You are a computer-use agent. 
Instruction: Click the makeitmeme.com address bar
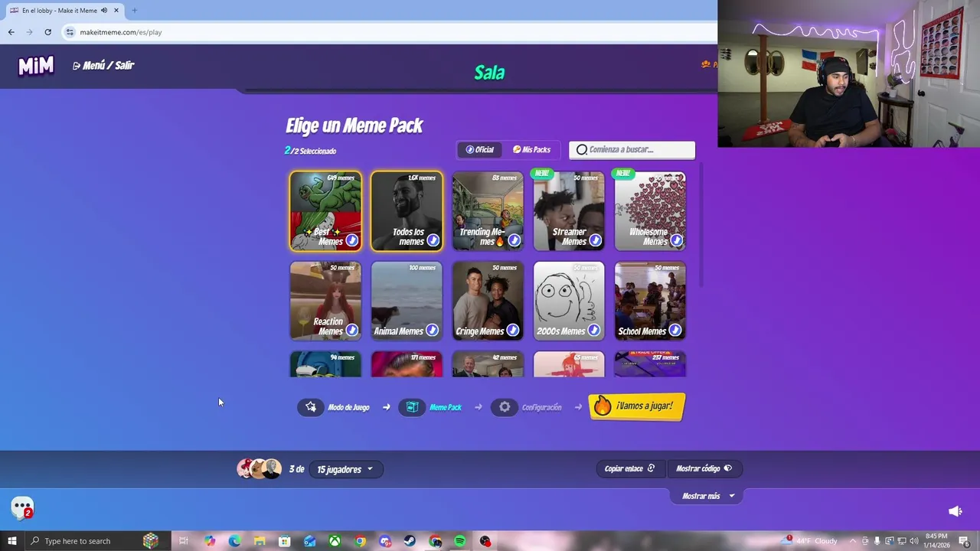[389, 32]
